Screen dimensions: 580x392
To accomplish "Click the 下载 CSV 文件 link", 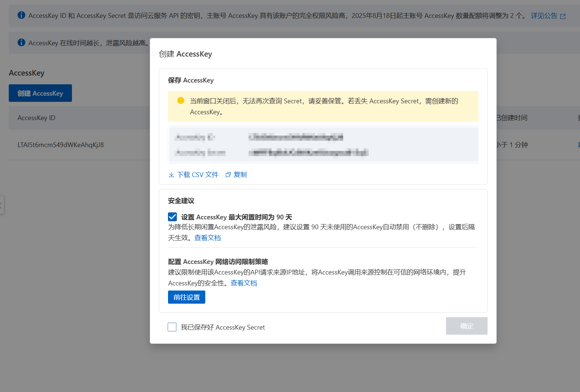I will [198, 175].
